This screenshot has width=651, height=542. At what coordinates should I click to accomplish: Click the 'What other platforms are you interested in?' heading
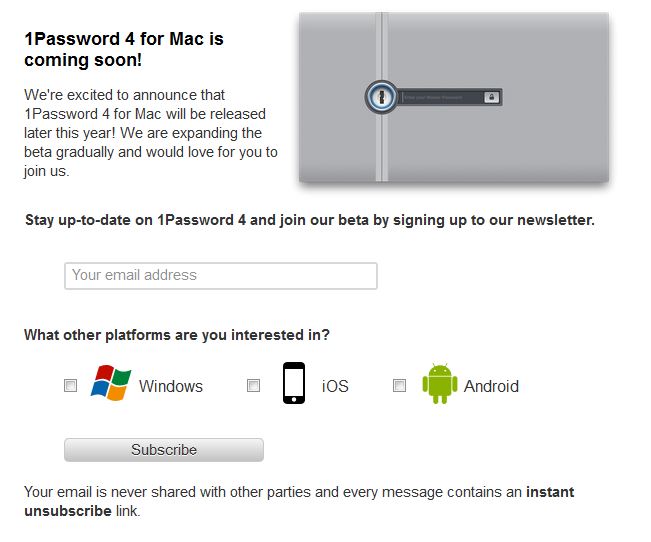coord(177,335)
